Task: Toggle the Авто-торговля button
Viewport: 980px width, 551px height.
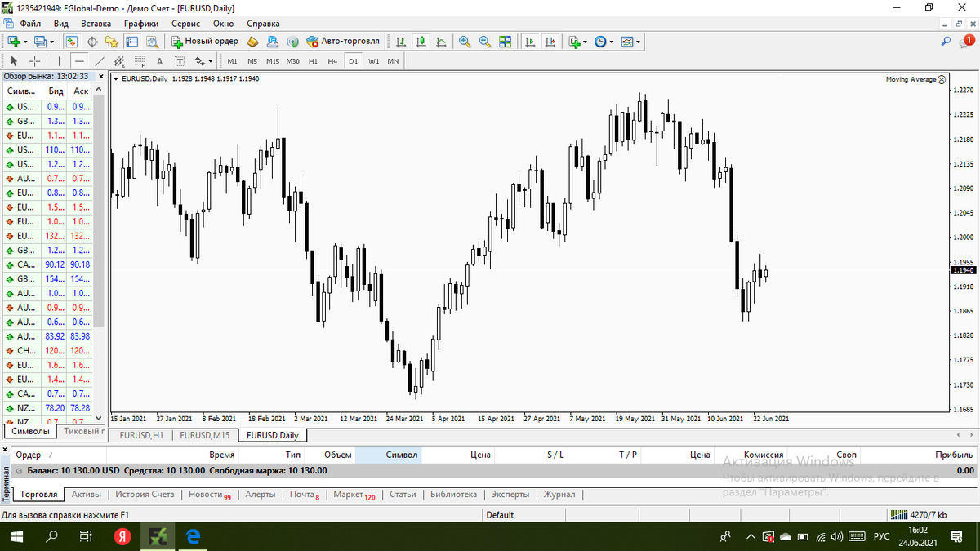Action: pos(343,41)
